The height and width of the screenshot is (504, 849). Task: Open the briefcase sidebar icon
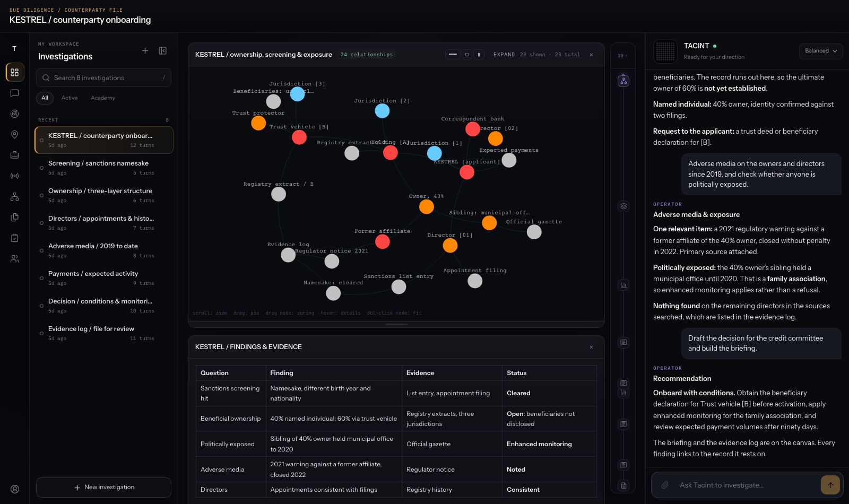click(x=15, y=155)
